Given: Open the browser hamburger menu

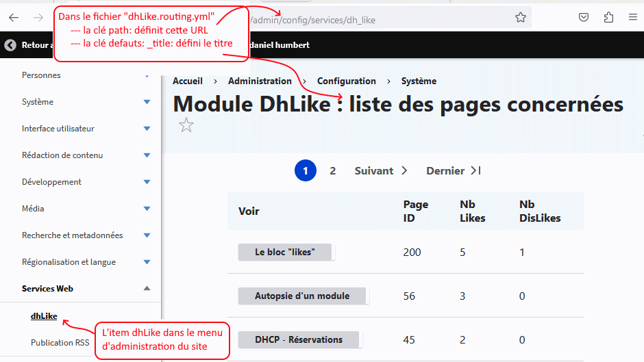Looking at the screenshot, I should tap(633, 17).
